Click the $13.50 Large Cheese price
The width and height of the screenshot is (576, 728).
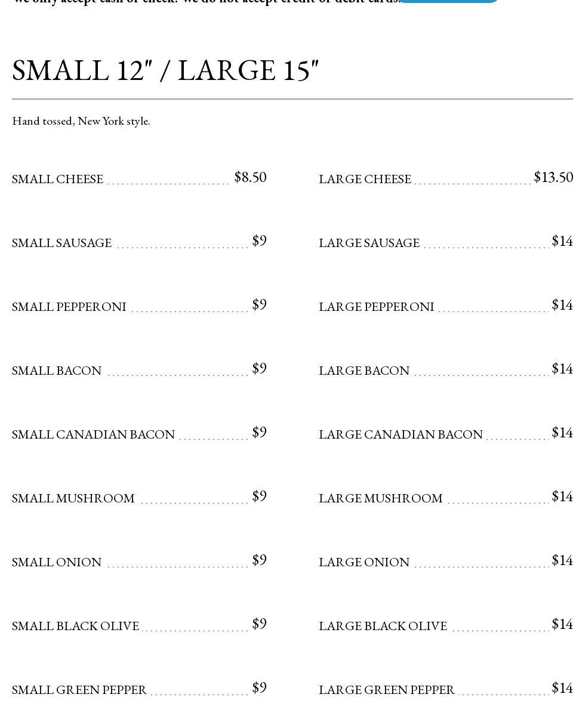(553, 177)
